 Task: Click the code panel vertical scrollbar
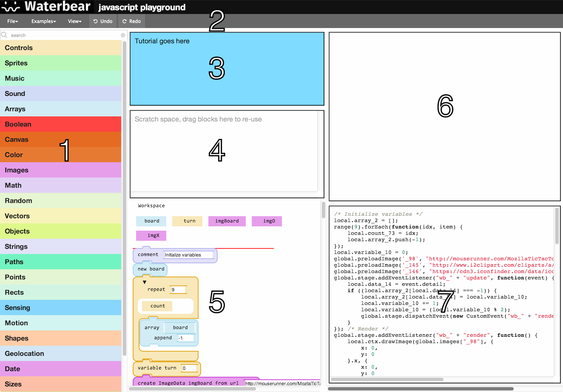[x=557, y=226]
